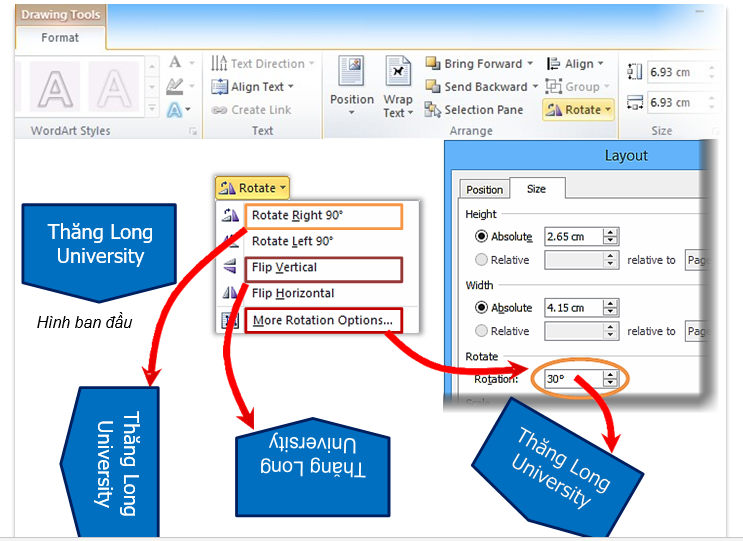Switch to Position tab in Layout dialog
743x541 pixels.
(484, 189)
